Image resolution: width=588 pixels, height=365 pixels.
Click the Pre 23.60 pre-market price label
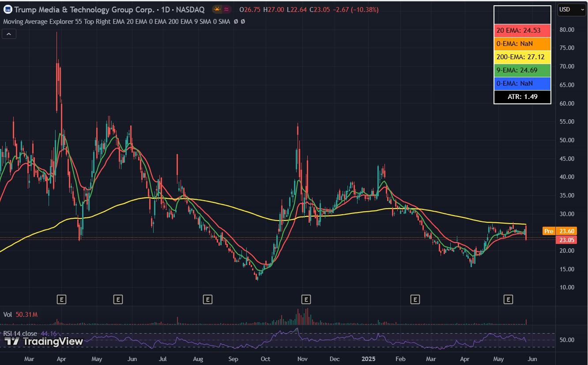click(560, 231)
